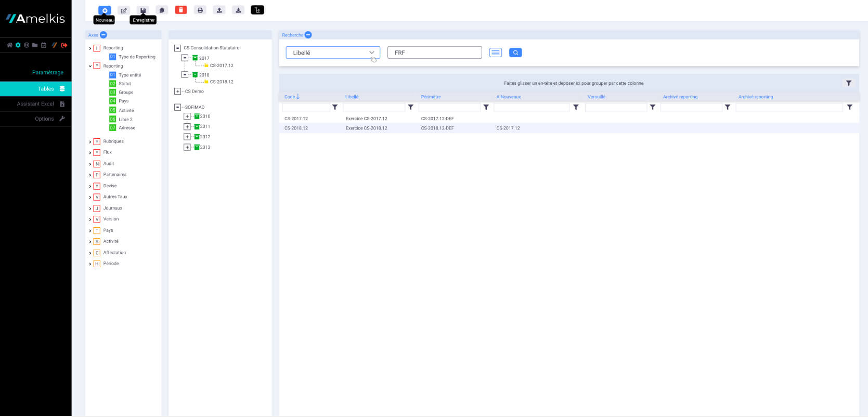Select the CS-2017.12 tree leaf
This screenshot has width=868, height=417.
pos(222,66)
